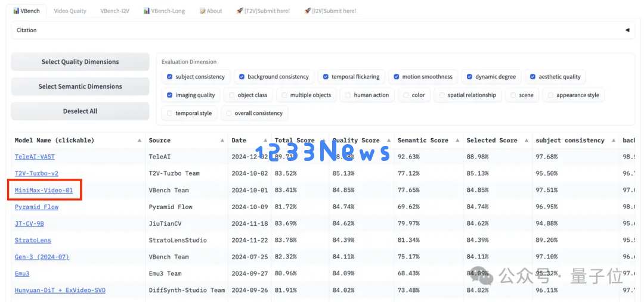Click the Total Score value 83.41%
This screenshot has height=302, width=644.
[286, 191]
